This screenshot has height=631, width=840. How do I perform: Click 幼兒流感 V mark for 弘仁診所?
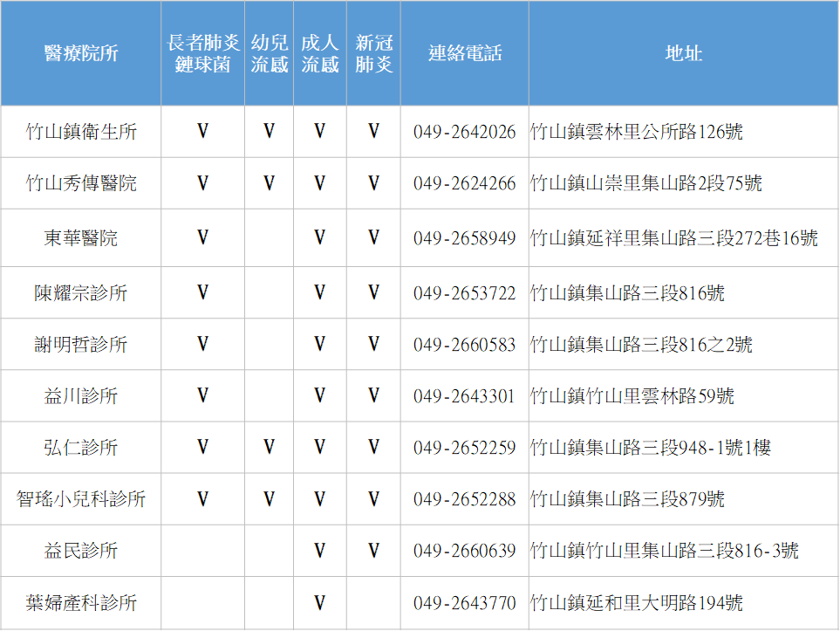pos(269,447)
